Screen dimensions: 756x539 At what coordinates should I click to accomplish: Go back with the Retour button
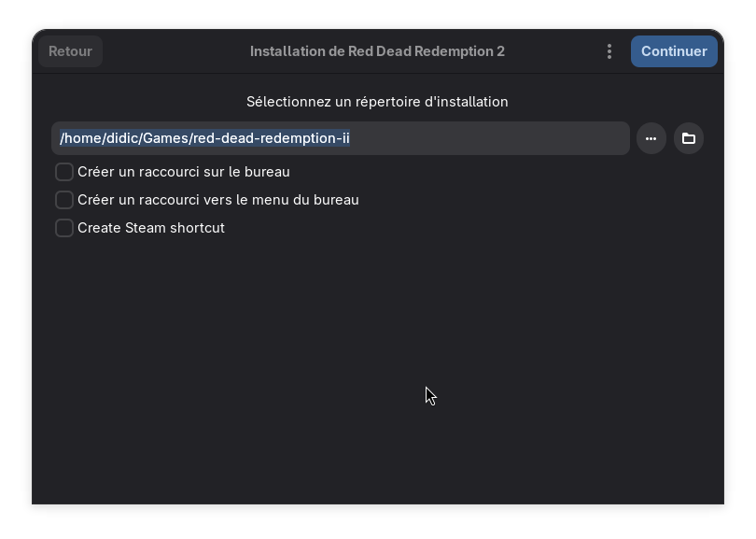click(x=70, y=51)
